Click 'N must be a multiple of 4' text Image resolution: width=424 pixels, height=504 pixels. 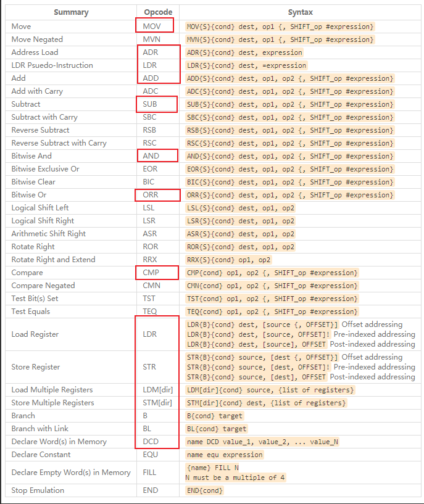(x=235, y=477)
